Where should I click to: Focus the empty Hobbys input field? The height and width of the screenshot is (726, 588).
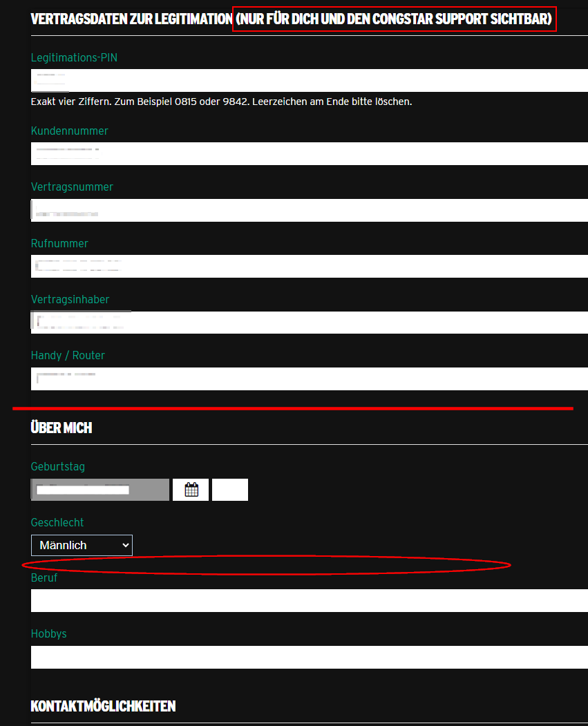tap(309, 657)
